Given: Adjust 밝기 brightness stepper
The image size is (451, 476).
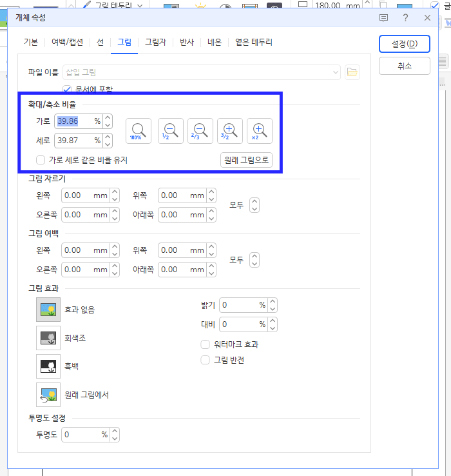Looking at the screenshot, I should 273,305.
